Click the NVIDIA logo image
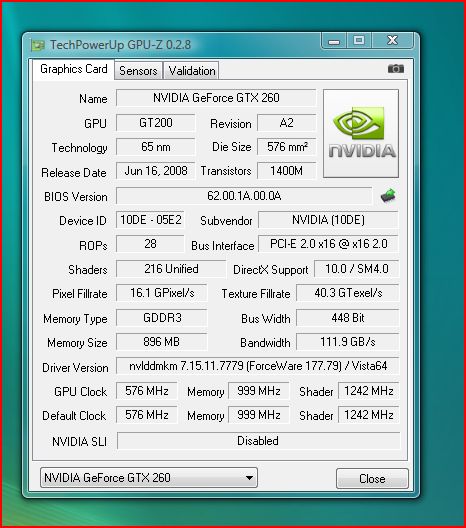This screenshot has width=466, height=528. (361, 133)
